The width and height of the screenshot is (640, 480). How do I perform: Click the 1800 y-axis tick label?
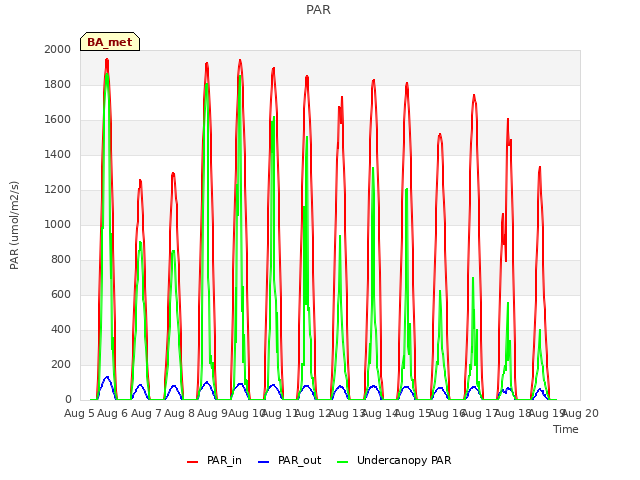click(x=58, y=84)
